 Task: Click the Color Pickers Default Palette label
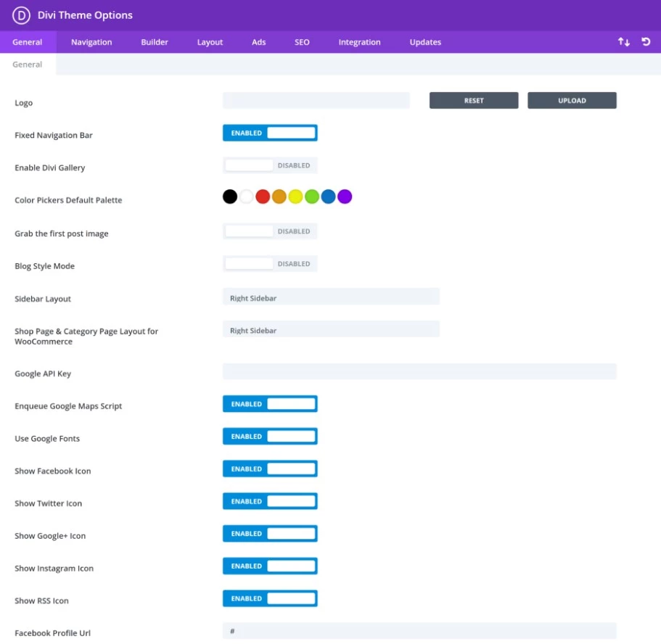click(68, 200)
